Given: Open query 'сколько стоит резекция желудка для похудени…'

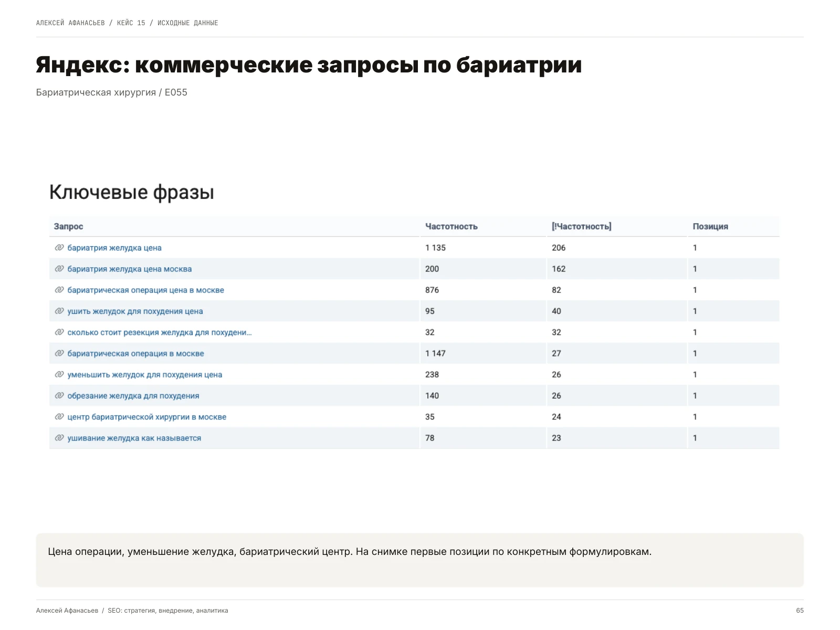Looking at the screenshot, I should [160, 332].
